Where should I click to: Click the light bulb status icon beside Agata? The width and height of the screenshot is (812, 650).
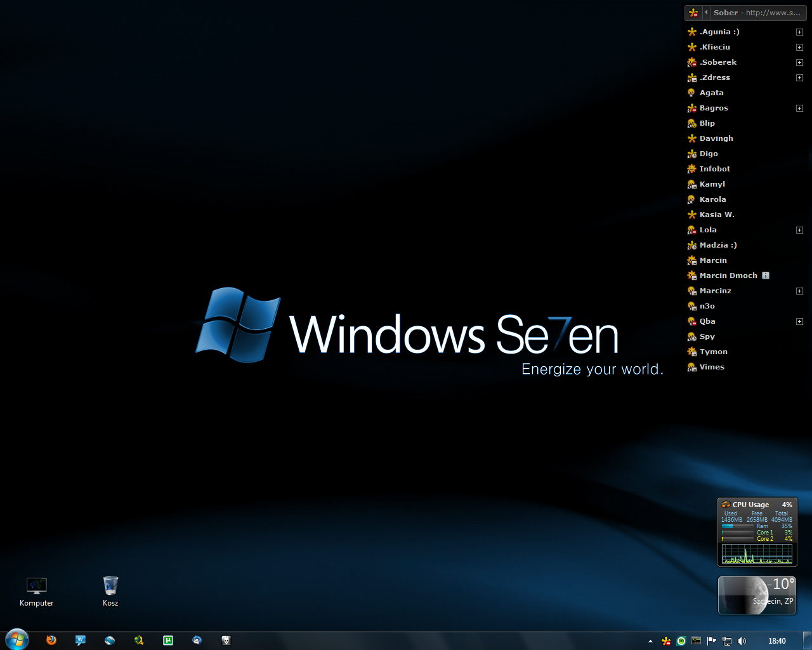691,93
